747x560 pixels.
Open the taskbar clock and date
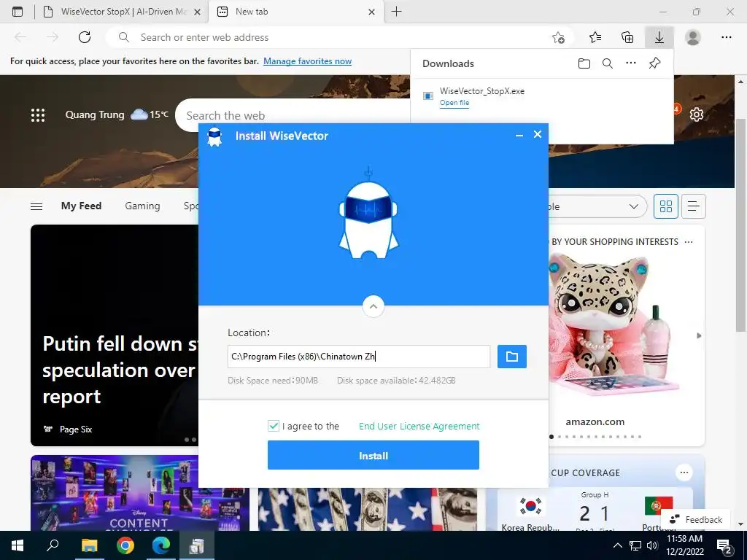point(684,545)
